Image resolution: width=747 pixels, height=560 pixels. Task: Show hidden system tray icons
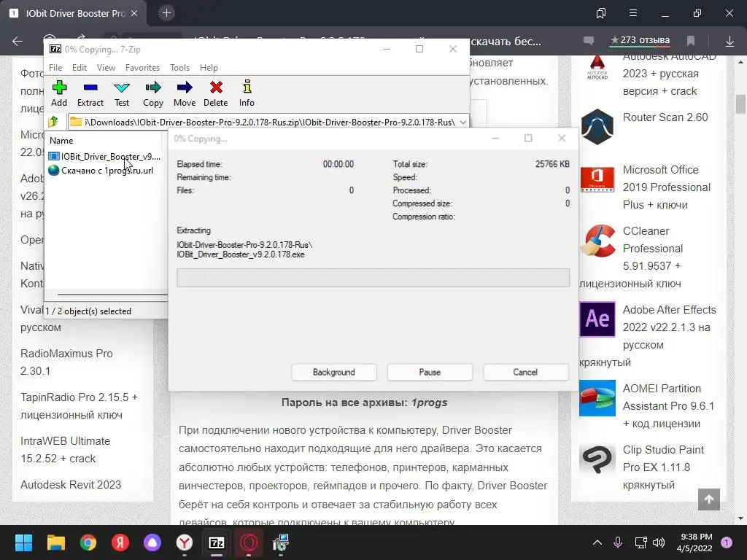[x=597, y=542]
